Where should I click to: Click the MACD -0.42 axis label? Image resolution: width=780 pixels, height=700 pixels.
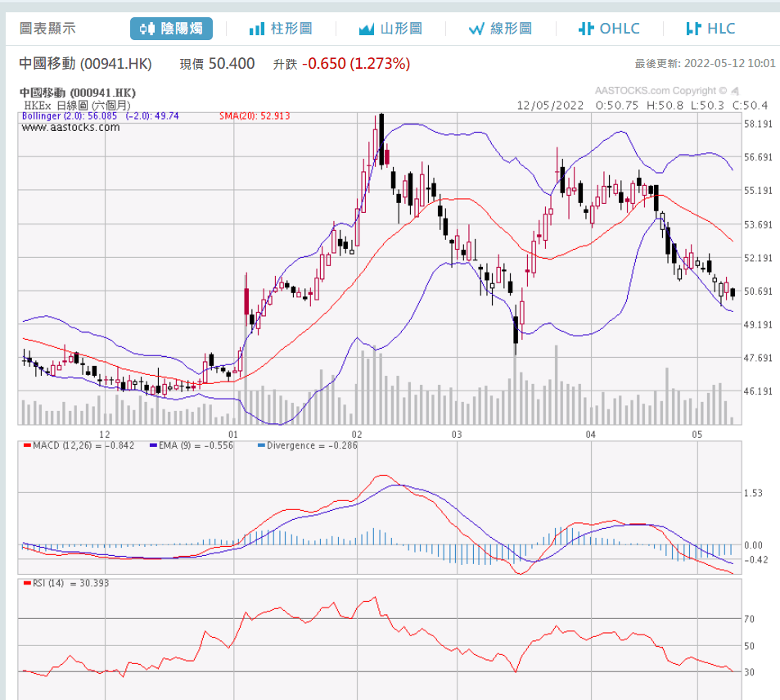click(x=755, y=560)
